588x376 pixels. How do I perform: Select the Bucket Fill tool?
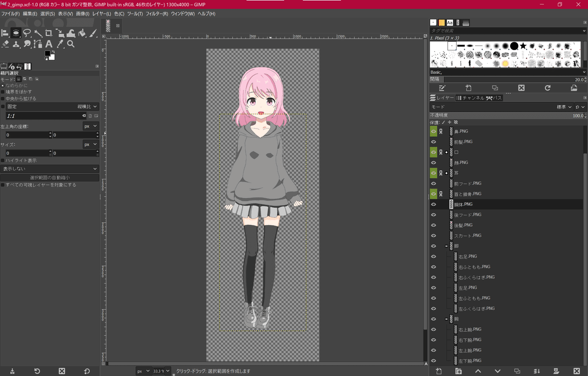tap(82, 33)
